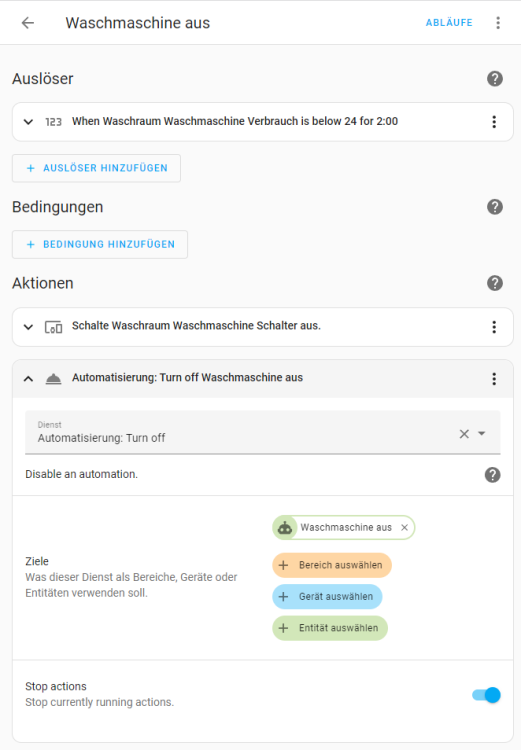The height and width of the screenshot is (750, 521).
Task: Collapse the Automatisierung Turn off action
Action: (28, 379)
